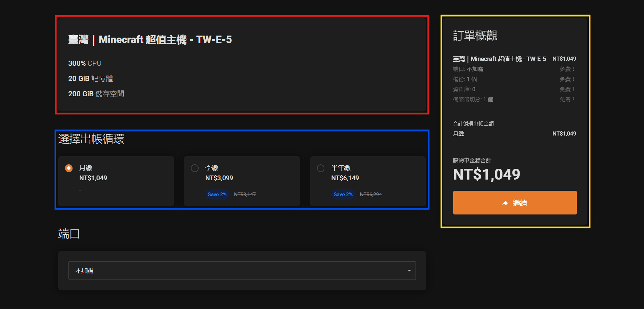The image size is (644, 309).
Task: Click the "購物車金額合計" label
Action: [472, 161]
